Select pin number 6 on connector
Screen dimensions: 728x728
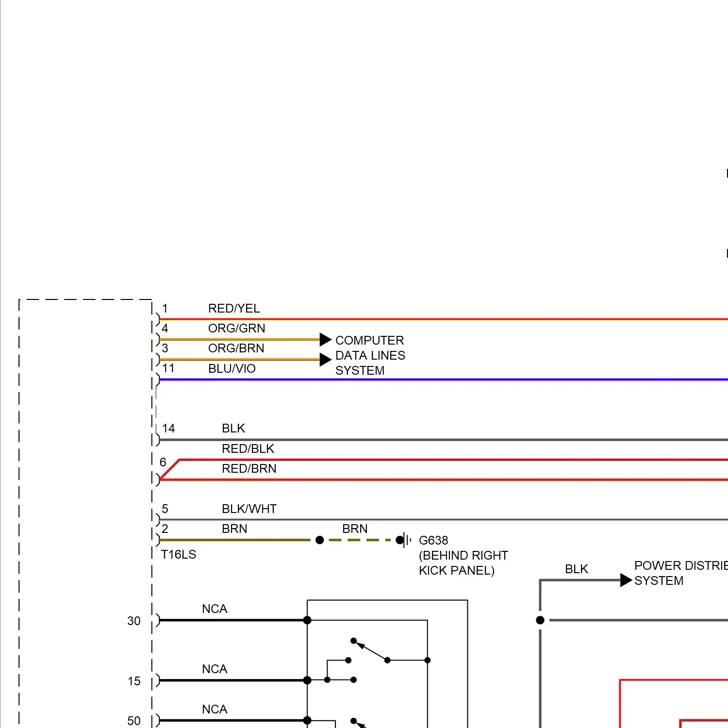click(163, 463)
